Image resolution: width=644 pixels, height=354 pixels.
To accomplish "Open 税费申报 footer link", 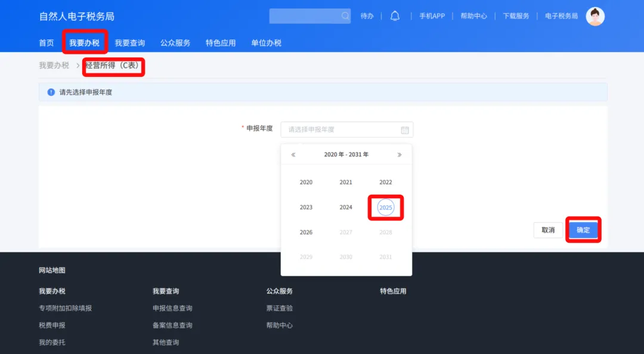I will [x=52, y=325].
